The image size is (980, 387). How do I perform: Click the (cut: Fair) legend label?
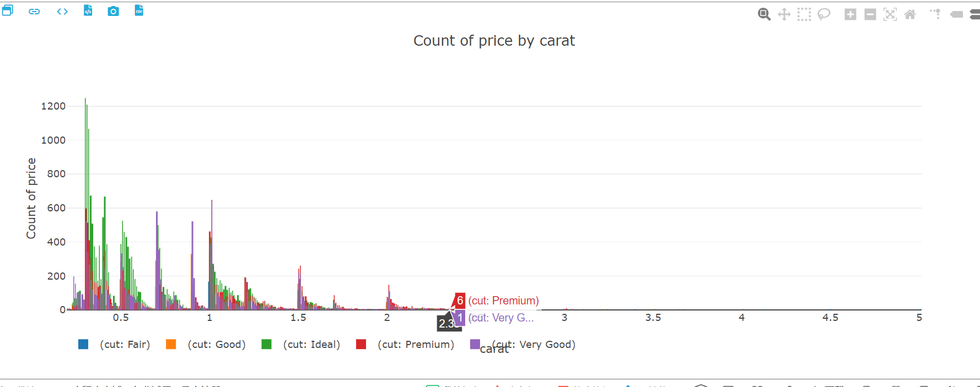pyautogui.click(x=125, y=345)
